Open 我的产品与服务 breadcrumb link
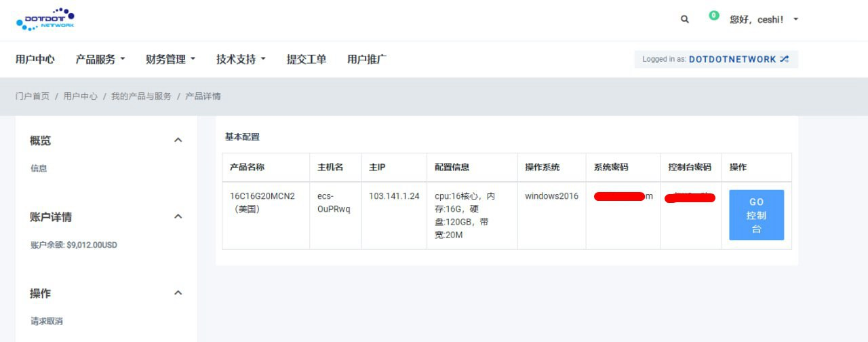This screenshot has height=342, width=868. click(141, 96)
